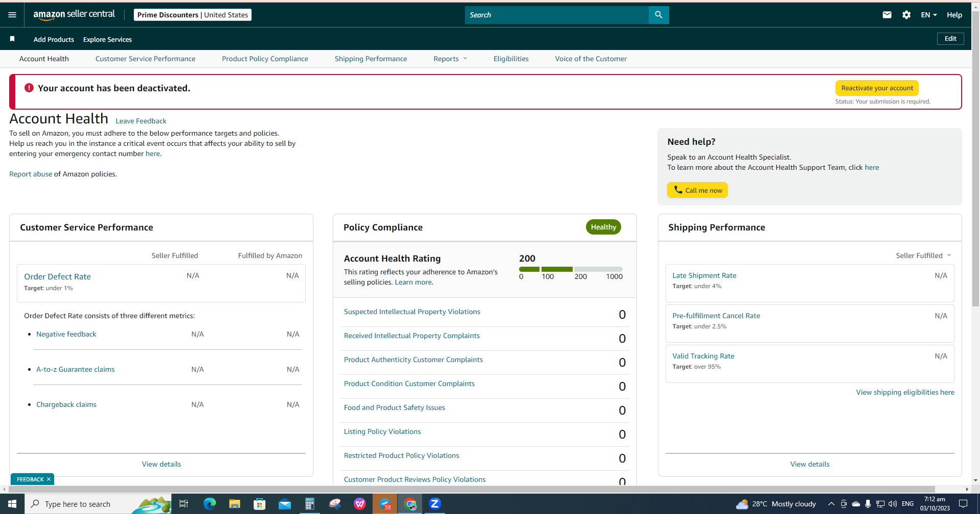This screenshot has width=980, height=514.
Task: Click 'here' after Account Health Support Team
Action: point(872,167)
